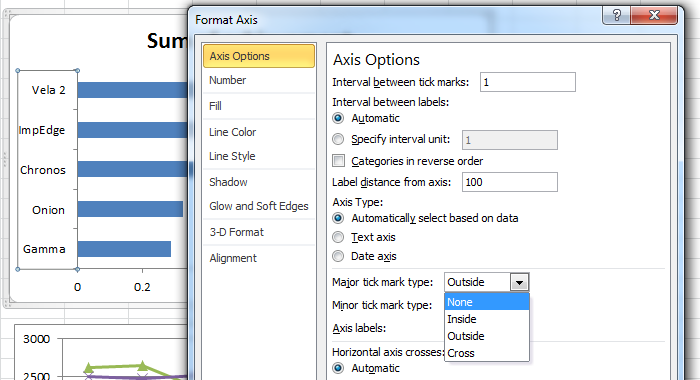Choose None in tick mark list
The height and width of the screenshot is (380, 700).
pos(487,302)
